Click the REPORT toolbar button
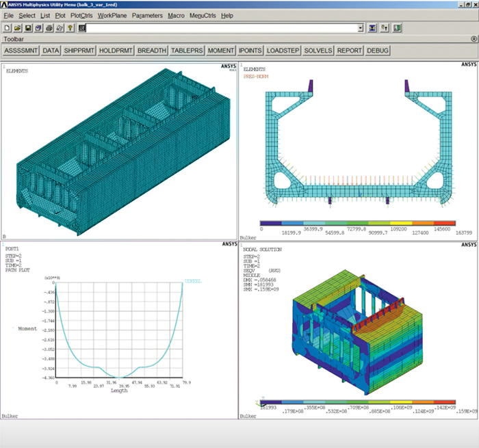 click(350, 51)
